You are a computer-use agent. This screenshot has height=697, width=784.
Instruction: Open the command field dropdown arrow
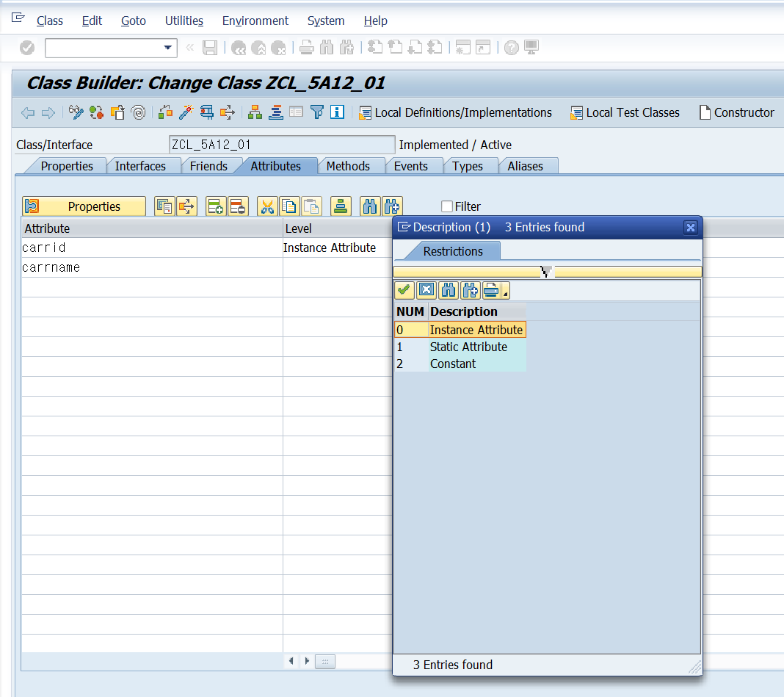coord(168,48)
